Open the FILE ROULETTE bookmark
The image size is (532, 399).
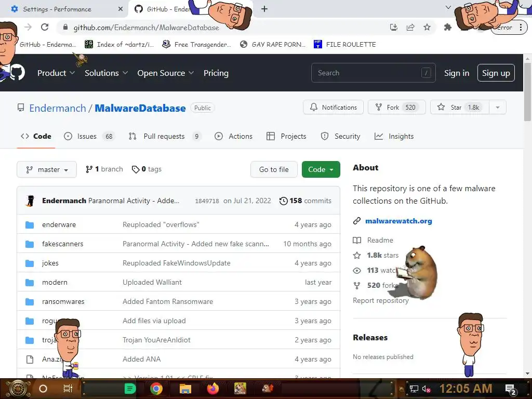345,45
